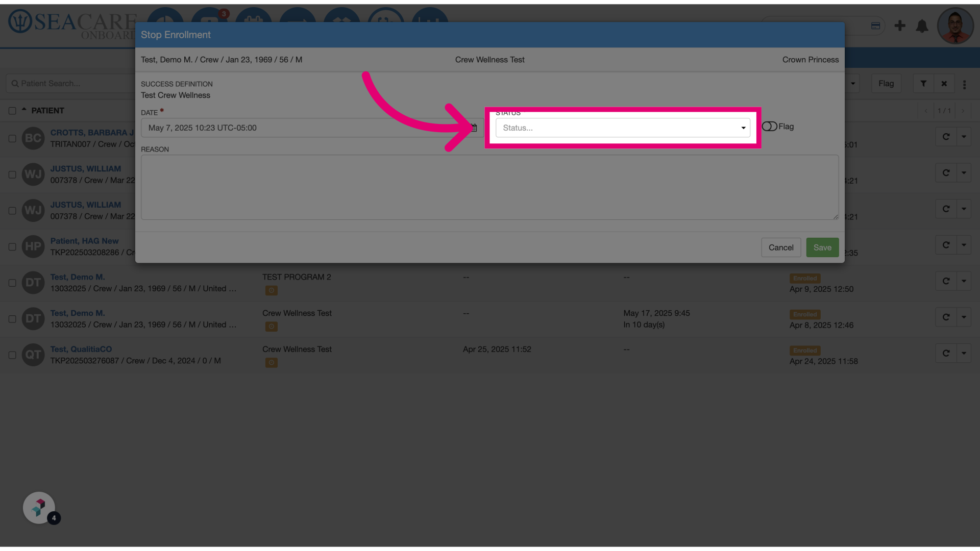Image resolution: width=980 pixels, height=551 pixels.
Task: Expand row actions caret for Patient, HAG New
Action: pyautogui.click(x=964, y=245)
